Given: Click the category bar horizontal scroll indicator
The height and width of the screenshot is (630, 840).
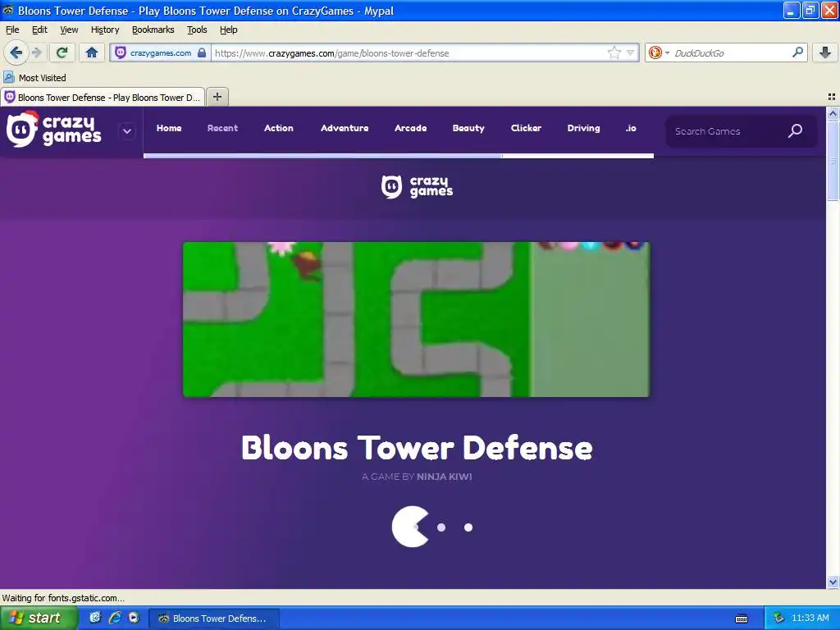Looking at the screenshot, I should 323,156.
